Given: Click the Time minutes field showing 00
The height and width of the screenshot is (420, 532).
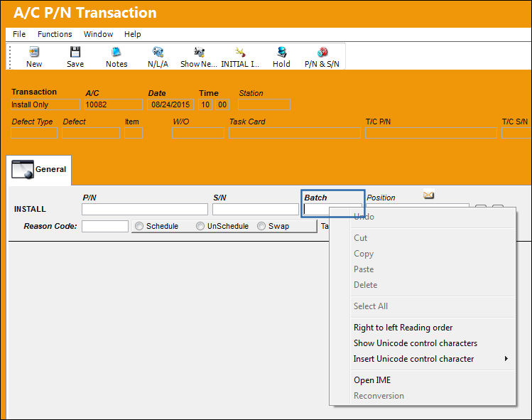Looking at the screenshot, I should 222,104.
